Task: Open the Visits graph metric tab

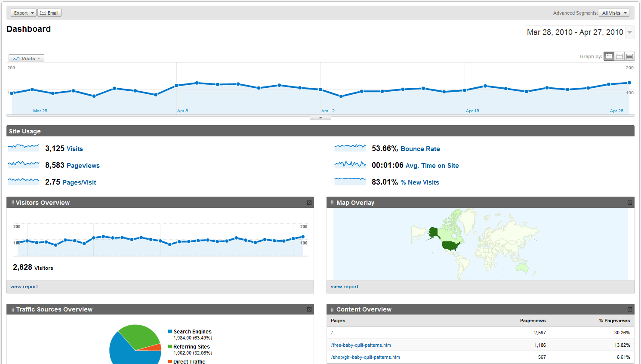Action: click(27, 59)
